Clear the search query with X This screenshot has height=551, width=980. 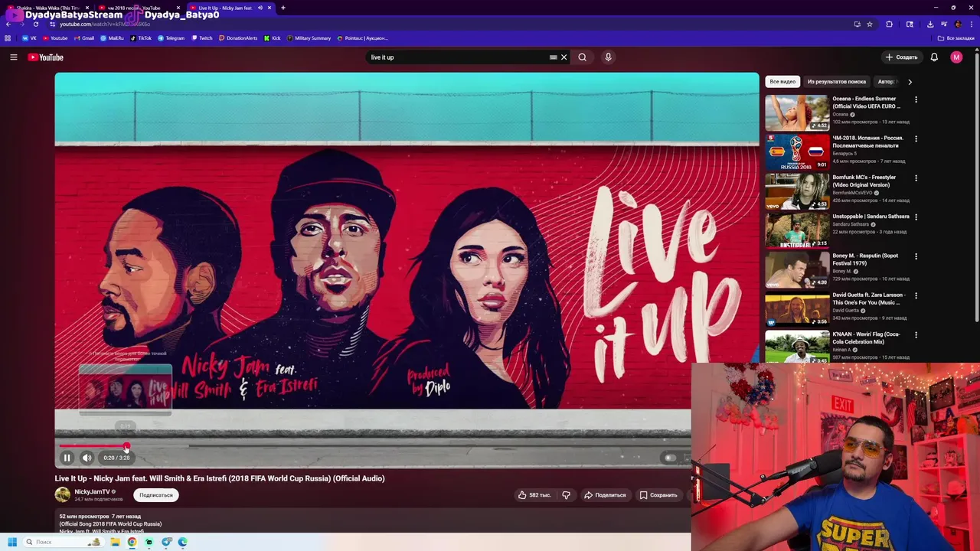click(x=564, y=57)
